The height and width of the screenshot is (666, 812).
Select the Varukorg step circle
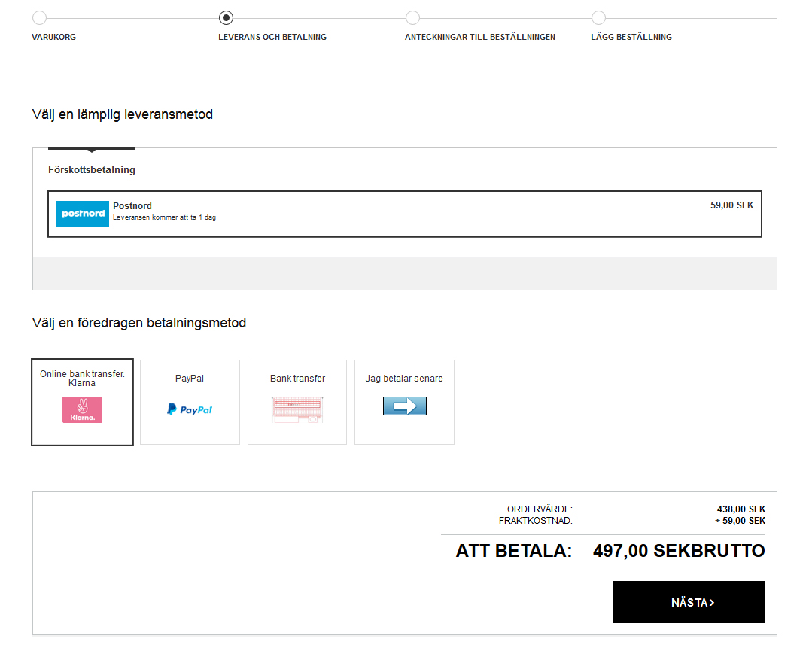pos(39,18)
